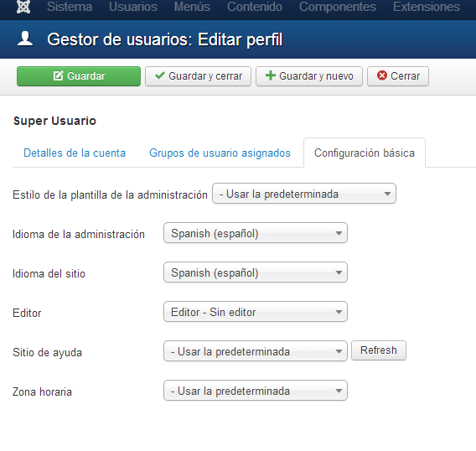
Task: Open the Componentes menu
Action: point(338,7)
